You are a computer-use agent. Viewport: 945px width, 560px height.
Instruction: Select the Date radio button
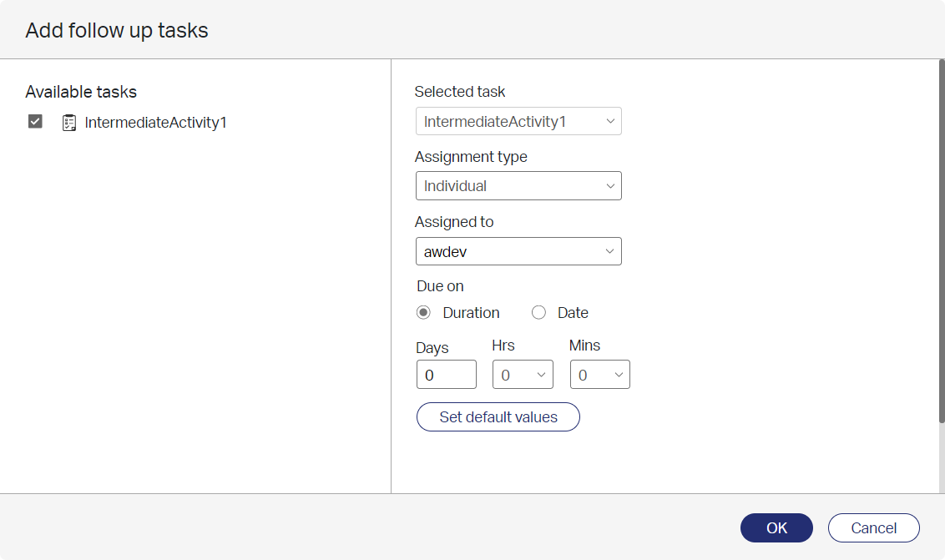538,312
